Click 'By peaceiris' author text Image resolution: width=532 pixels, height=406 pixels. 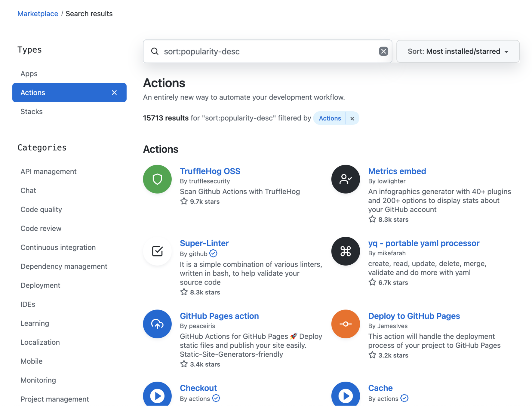197,326
